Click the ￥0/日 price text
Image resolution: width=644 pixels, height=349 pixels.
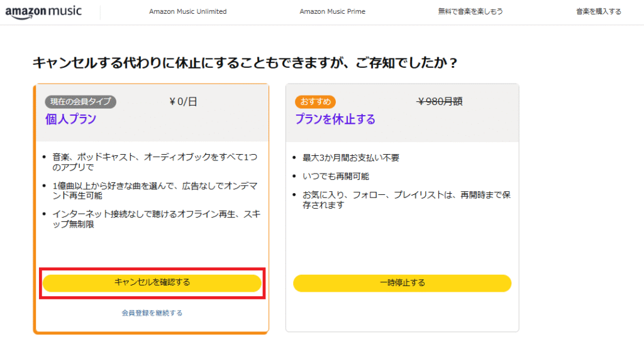click(183, 101)
